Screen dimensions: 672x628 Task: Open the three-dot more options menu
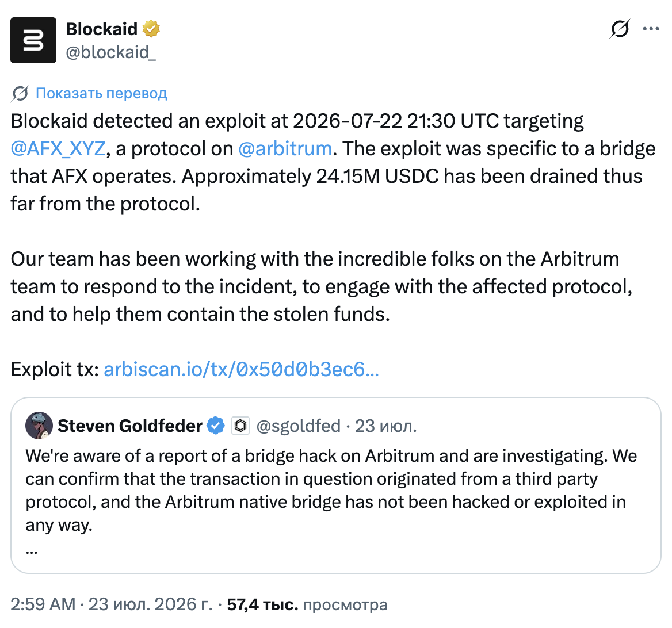(x=651, y=29)
